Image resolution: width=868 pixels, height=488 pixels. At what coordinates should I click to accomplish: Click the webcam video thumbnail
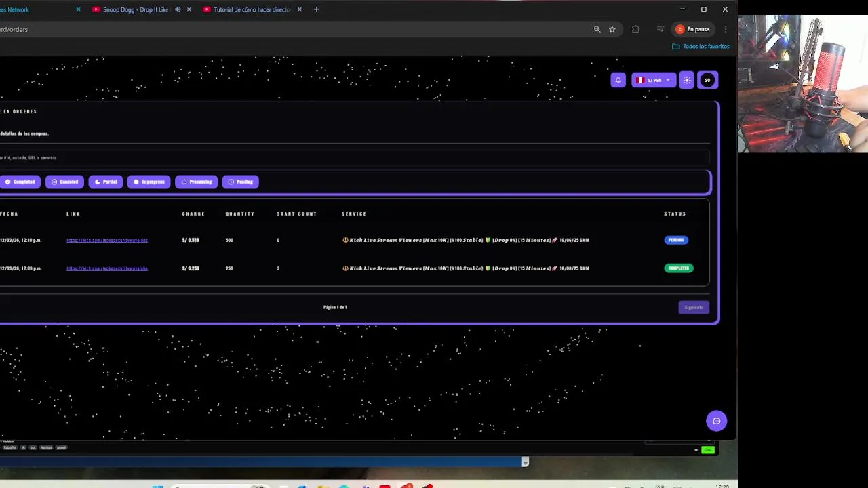[x=803, y=84]
